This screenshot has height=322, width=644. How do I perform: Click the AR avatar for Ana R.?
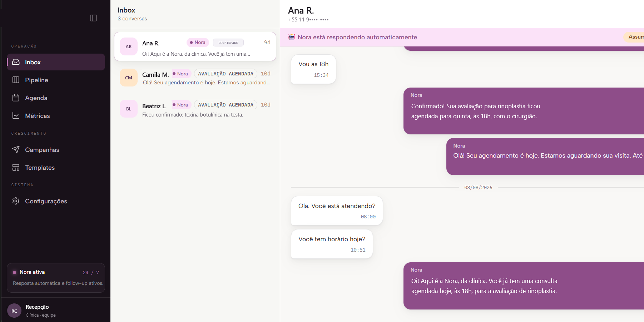[129, 46]
